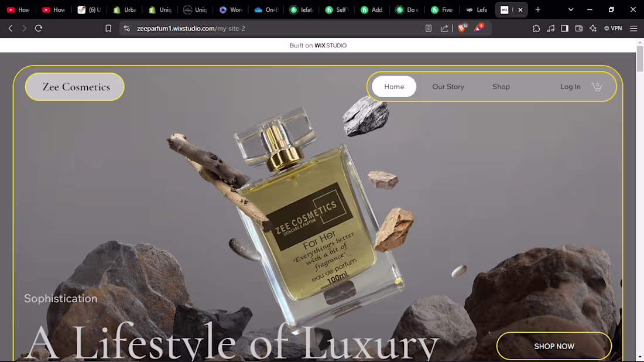This screenshot has width=644, height=362.
Task: Switch to the 'On-E' OneDrive tab
Action: (x=265, y=10)
